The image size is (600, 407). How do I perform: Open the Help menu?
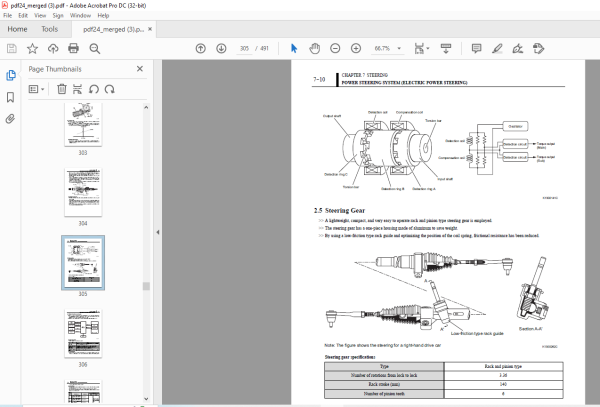click(103, 15)
